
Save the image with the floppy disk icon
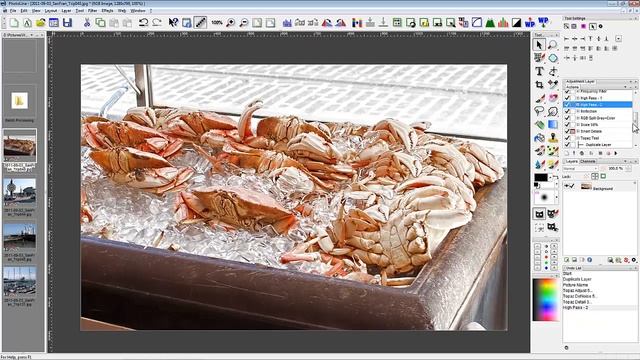point(67,23)
